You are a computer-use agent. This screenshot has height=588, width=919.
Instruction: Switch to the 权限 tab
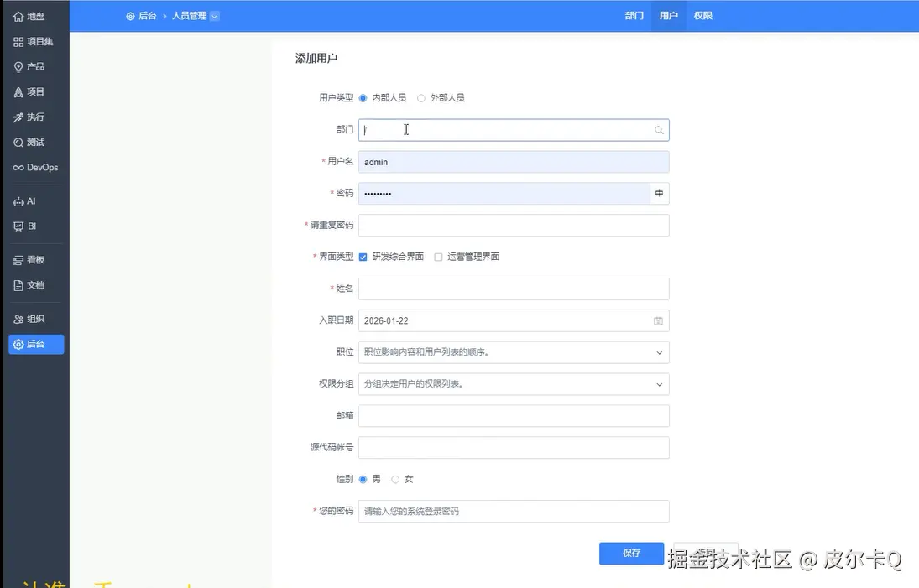[702, 16]
